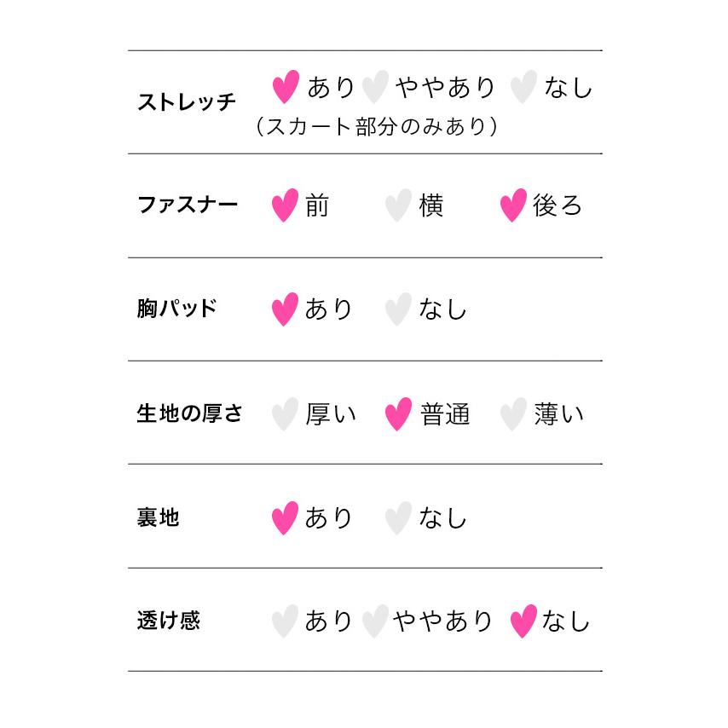Select gray heart for ファスナー 横
Viewport: 728px width, 728px height.
[x=398, y=205]
